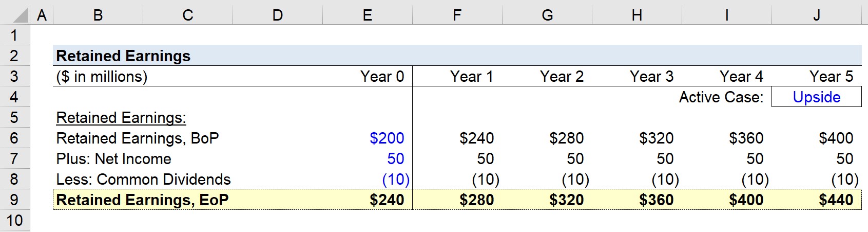
Task: Select Year 0 Common Dividends (10)
Action: coord(396,179)
